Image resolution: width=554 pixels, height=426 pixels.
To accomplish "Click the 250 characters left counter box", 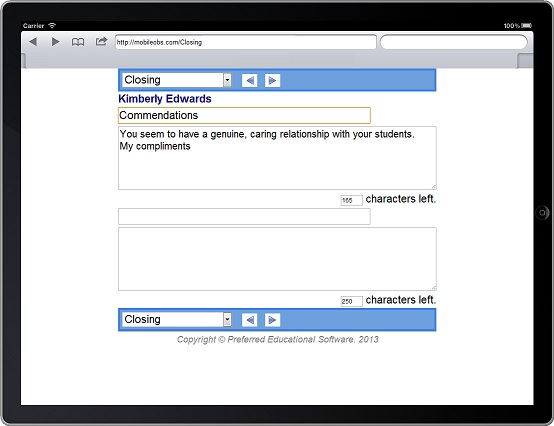I will click(x=352, y=301).
